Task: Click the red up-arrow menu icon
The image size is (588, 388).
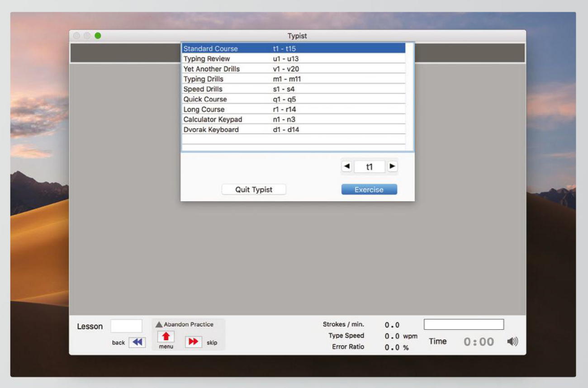Action: point(166,337)
